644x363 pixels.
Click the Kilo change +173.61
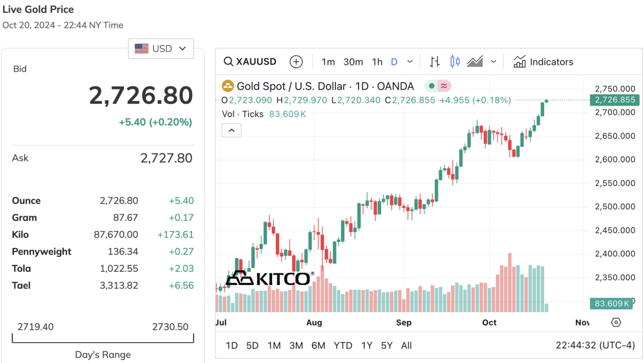(175, 234)
